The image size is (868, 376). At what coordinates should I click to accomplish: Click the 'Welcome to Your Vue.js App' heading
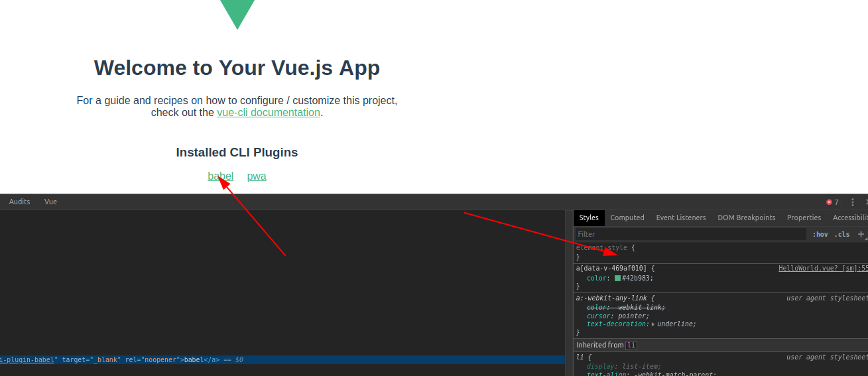point(237,68)
